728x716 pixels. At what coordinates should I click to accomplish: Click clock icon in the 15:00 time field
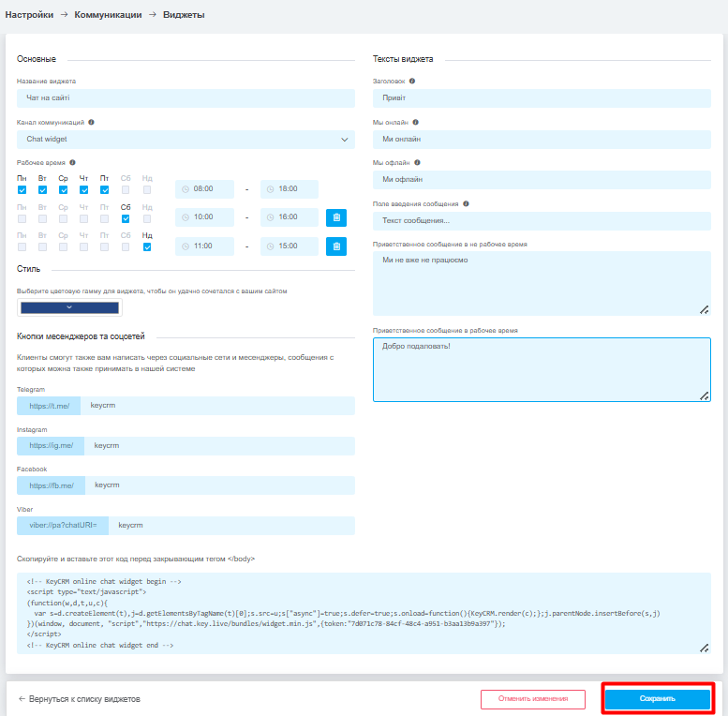click(x=270, y=246)
